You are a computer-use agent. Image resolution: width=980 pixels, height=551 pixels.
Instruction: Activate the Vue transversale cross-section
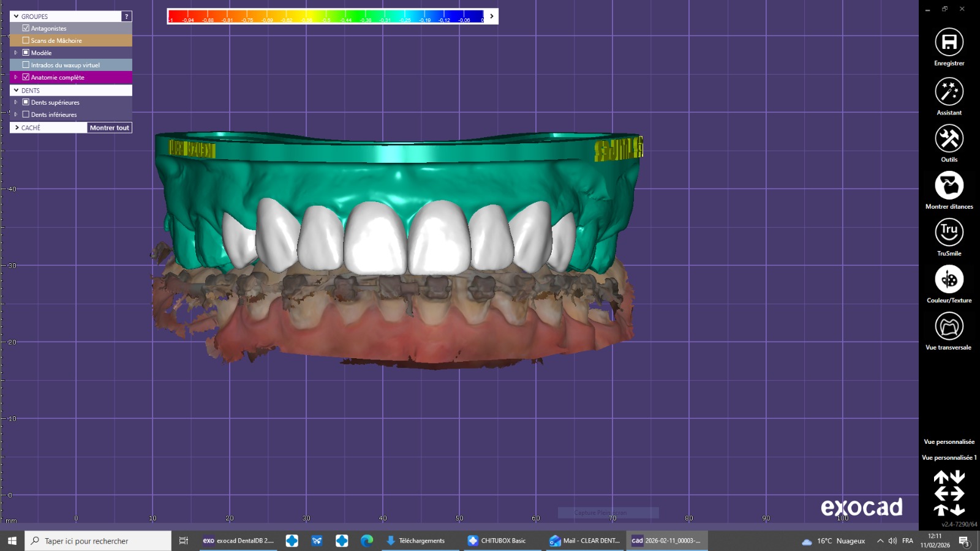click(x=949, y=326)
